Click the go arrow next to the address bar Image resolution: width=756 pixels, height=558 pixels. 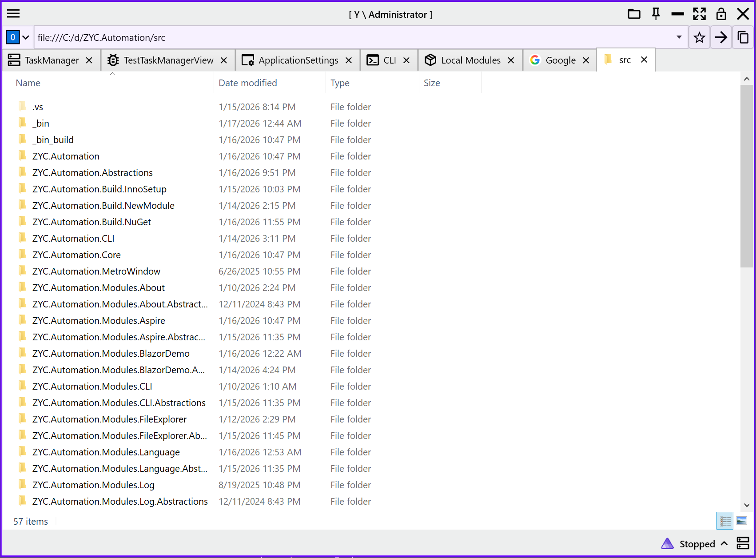[721, 37]
